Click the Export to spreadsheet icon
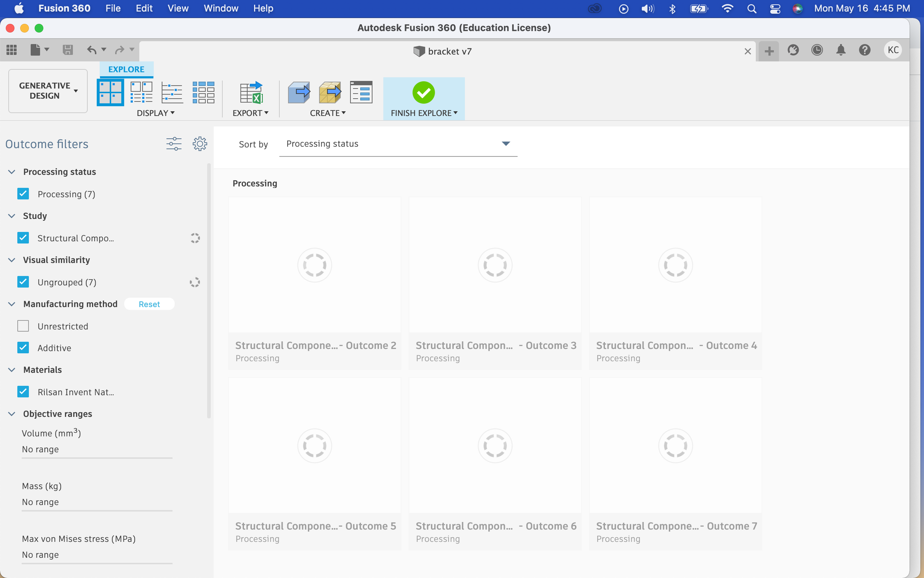924x578 pixels. click(x=251, y=92)
